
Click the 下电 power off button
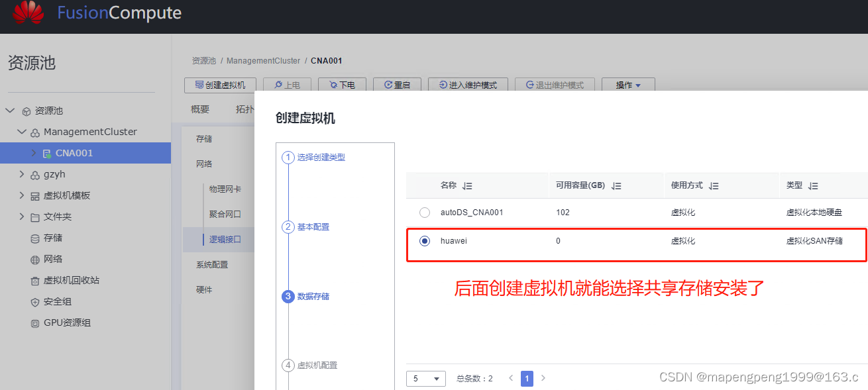pos(342,85)
